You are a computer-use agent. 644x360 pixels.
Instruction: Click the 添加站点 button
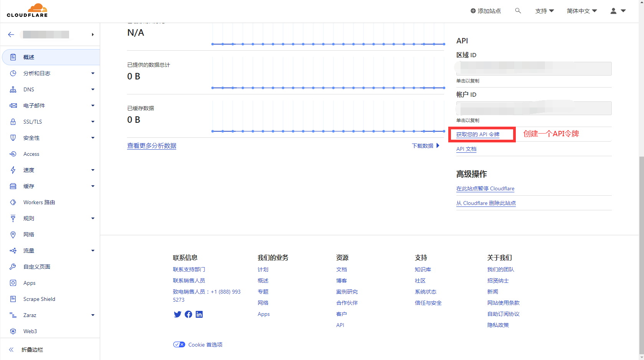(485, 11)
